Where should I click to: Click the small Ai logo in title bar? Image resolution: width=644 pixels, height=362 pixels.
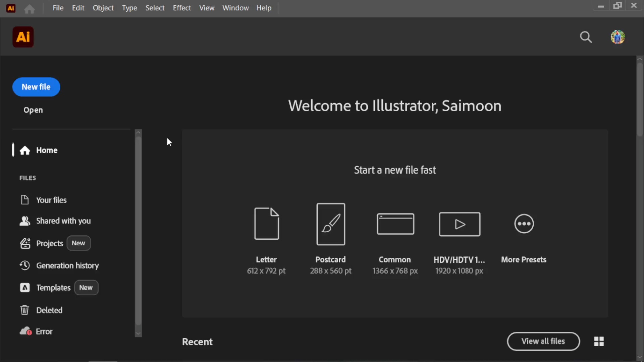[11, 8]
